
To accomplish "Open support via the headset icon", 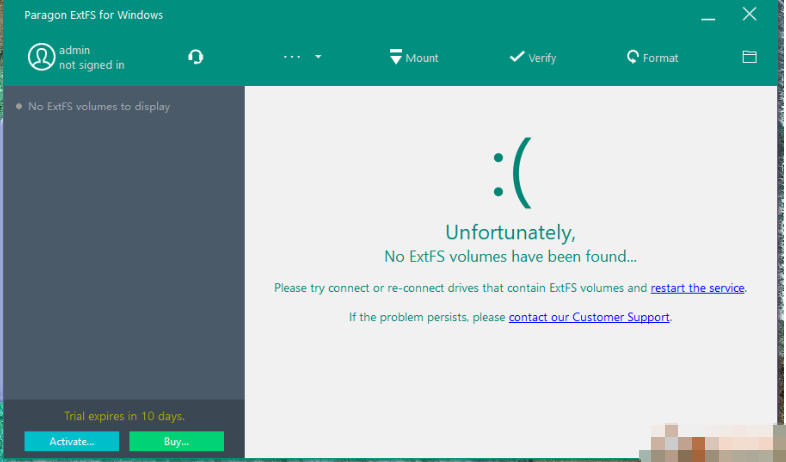I will [x=196, y=57].
